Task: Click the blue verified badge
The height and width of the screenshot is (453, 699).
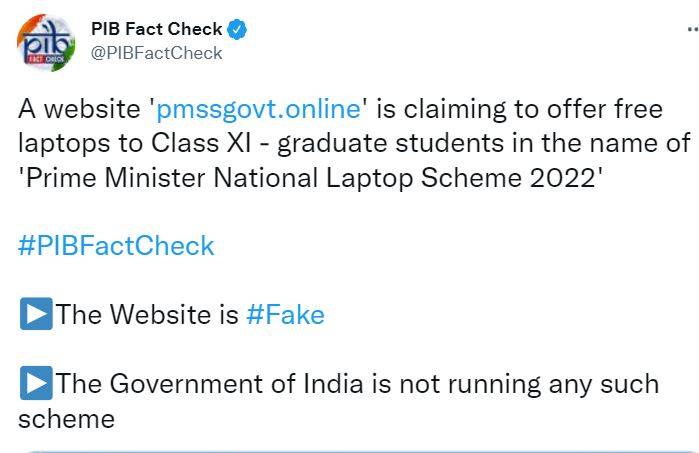Action: [237, 30]
